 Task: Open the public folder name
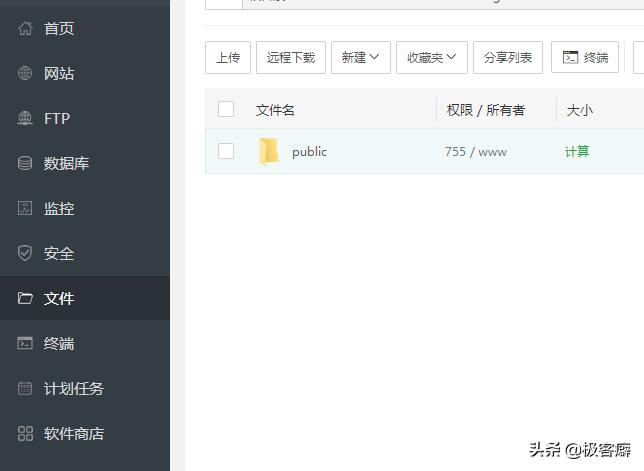(310, 152)
